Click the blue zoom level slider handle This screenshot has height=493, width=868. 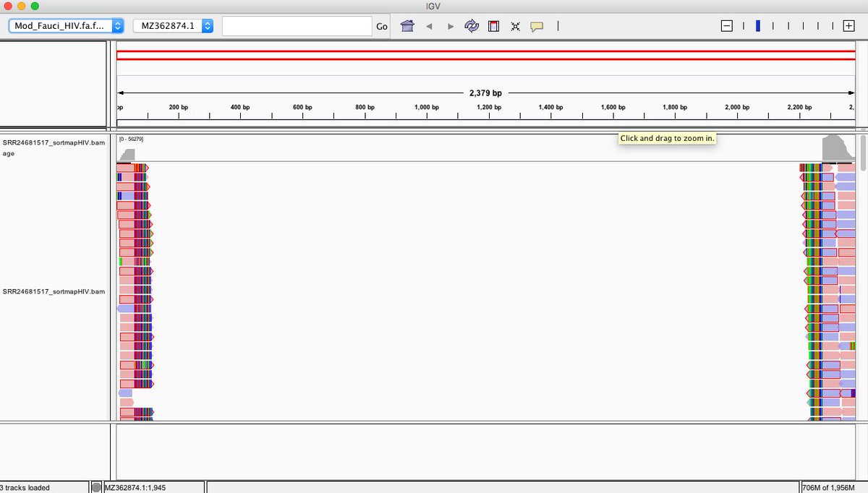tap(757, 26)
